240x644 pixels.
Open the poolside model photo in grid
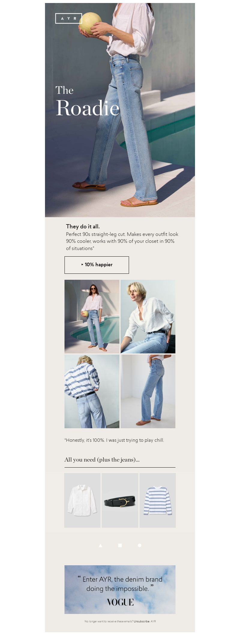coord(92,316)
